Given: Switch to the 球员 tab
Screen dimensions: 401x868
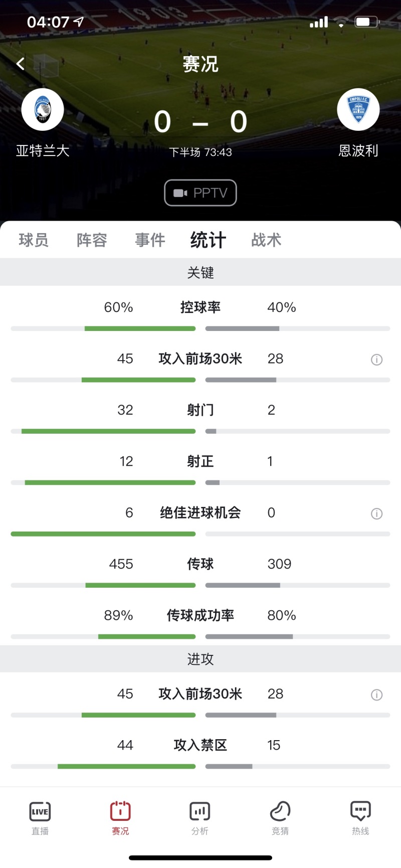Looking at the screenshot, I should (34, 240).
